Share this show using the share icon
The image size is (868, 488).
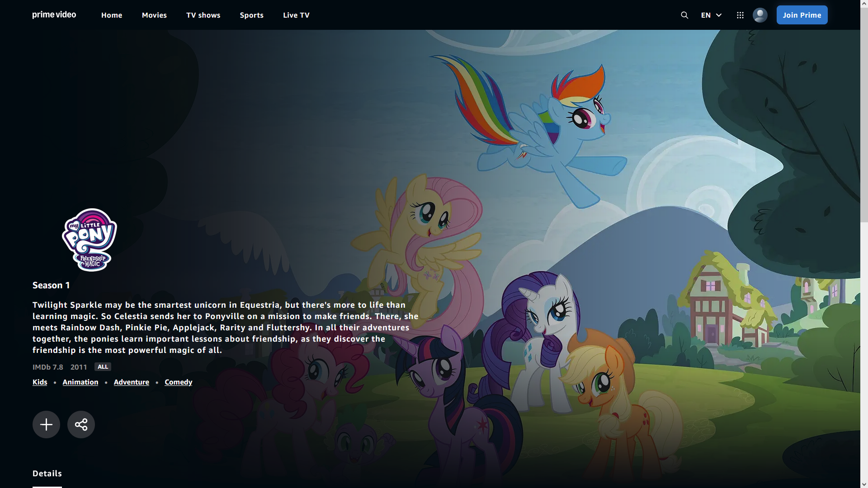[81, 424]
